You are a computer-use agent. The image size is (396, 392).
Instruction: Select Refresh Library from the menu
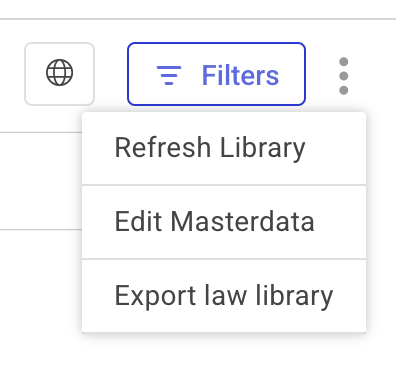pyautogui.click(x=224, y=148)
